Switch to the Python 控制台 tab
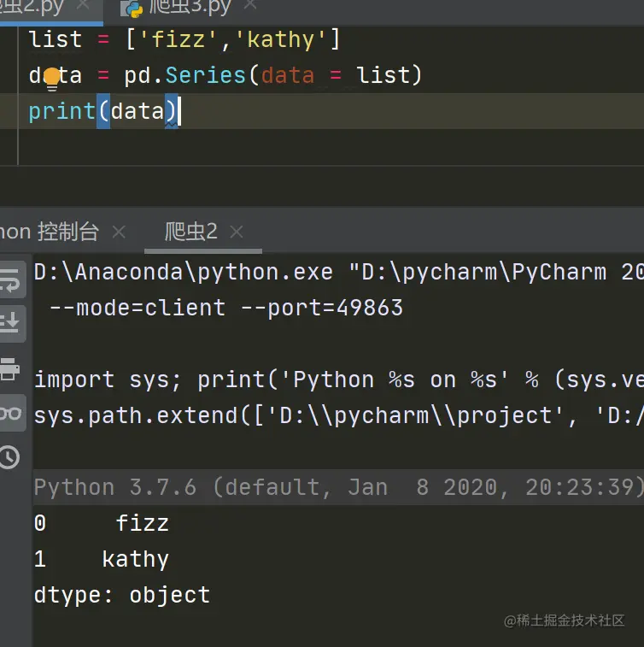 pos(49,232)
